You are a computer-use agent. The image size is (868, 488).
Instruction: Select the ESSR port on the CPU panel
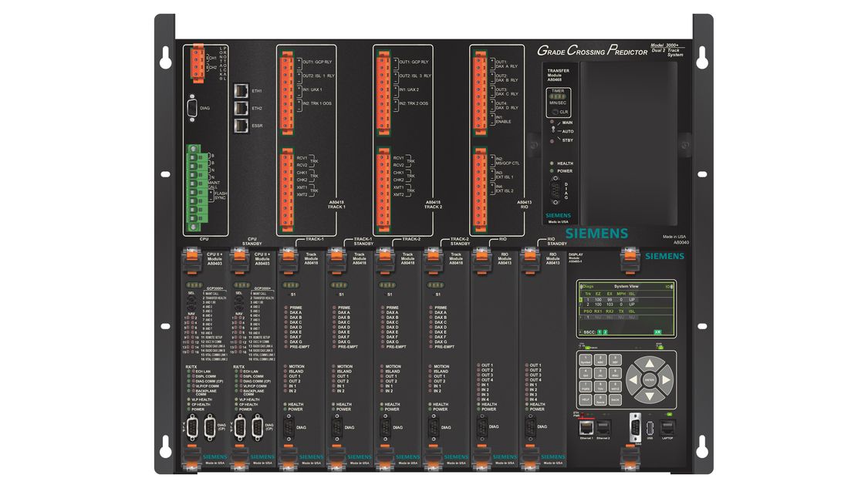point(241,126)
